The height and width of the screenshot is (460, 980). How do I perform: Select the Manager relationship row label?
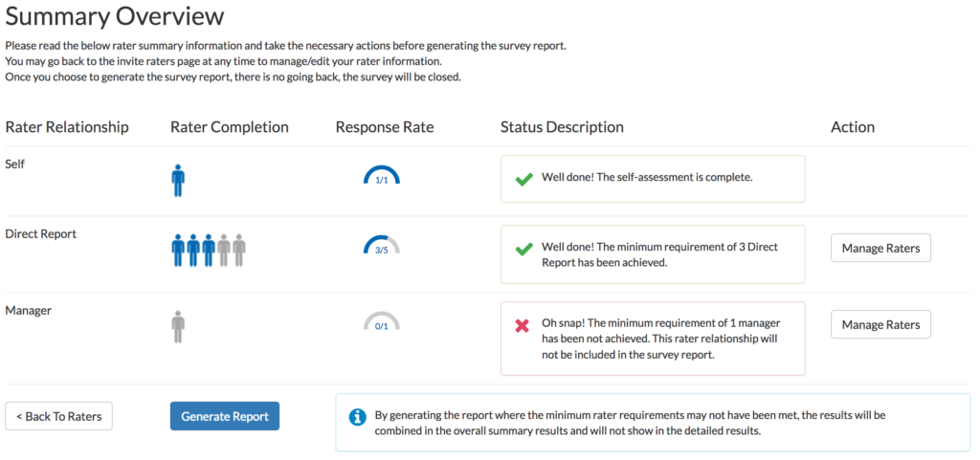click(28, 311)
